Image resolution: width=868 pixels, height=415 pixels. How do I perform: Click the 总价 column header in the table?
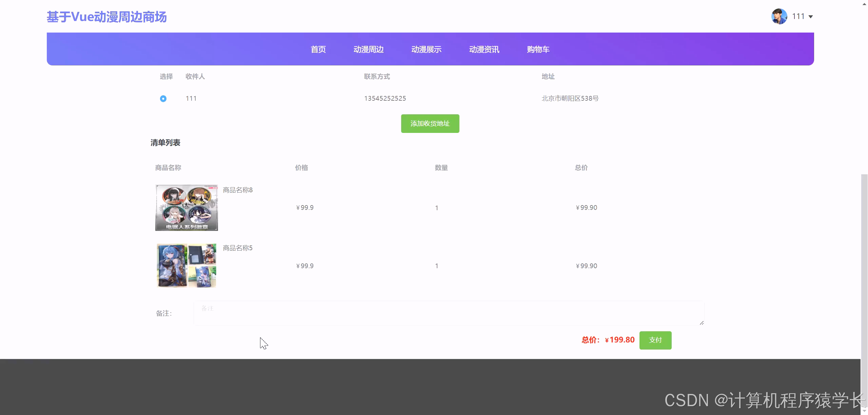click(x=581, y=168)
